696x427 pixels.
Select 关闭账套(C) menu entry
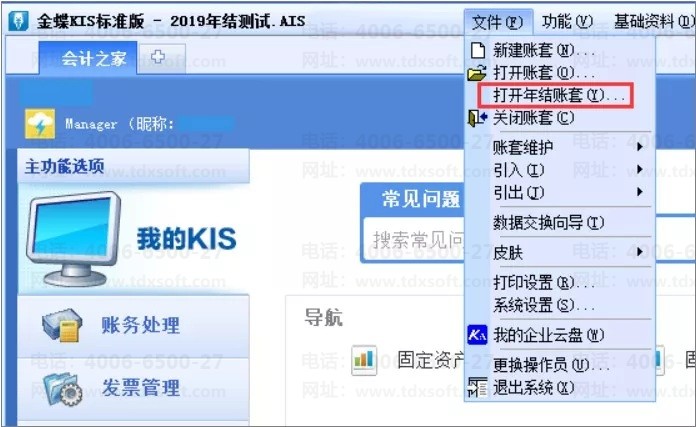click(534, 118)
